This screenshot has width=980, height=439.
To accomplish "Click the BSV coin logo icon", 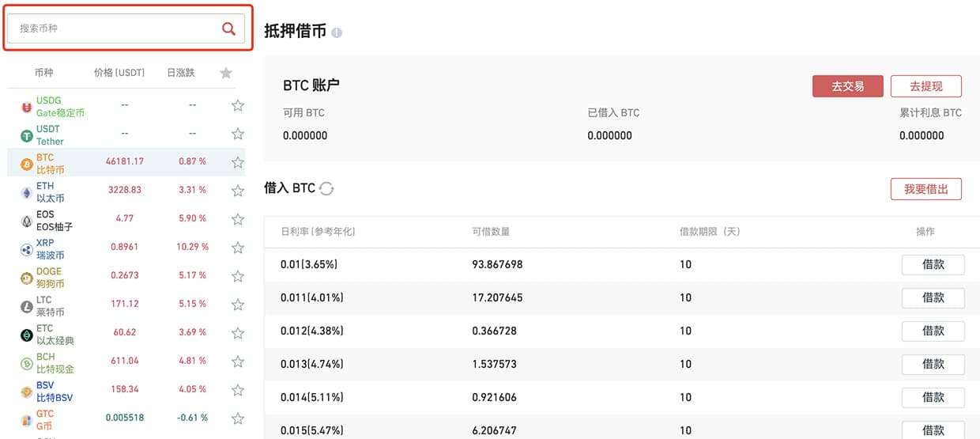I will 26,392.
